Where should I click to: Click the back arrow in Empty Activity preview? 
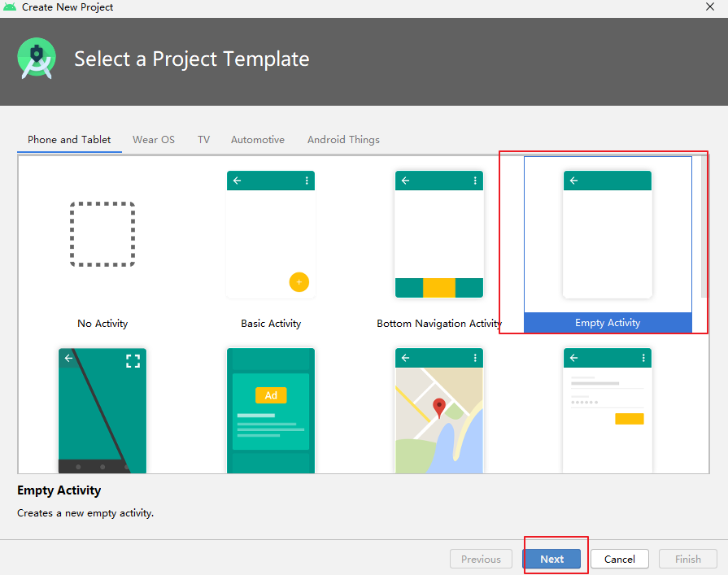tap(573, 181)
